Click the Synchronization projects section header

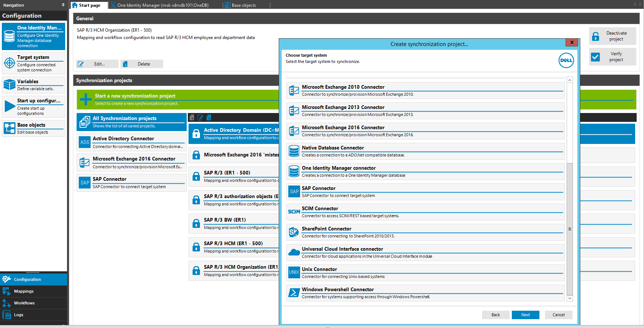[x=176, y=80]
